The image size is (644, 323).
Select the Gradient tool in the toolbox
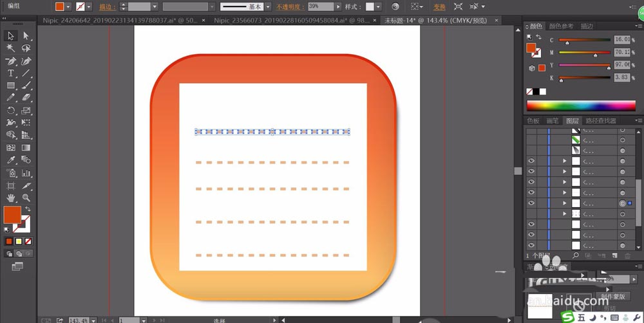click(26, 148)
